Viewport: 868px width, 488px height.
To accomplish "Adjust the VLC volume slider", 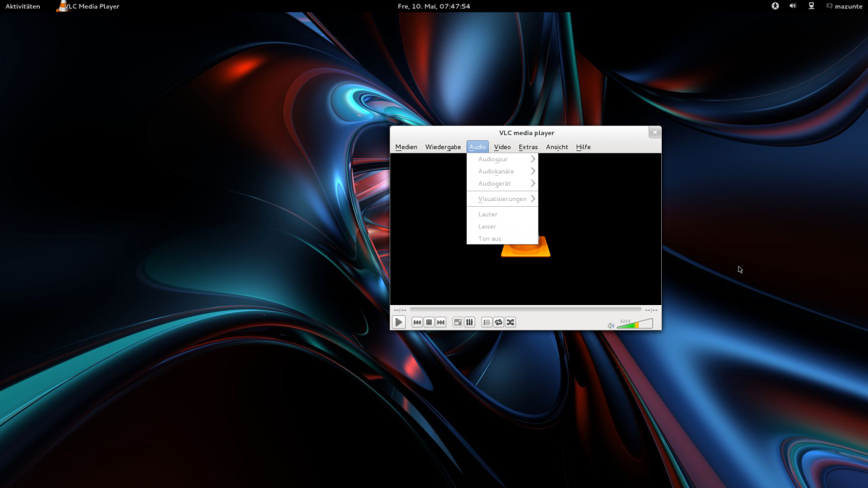I will click(x=634, y=324).
